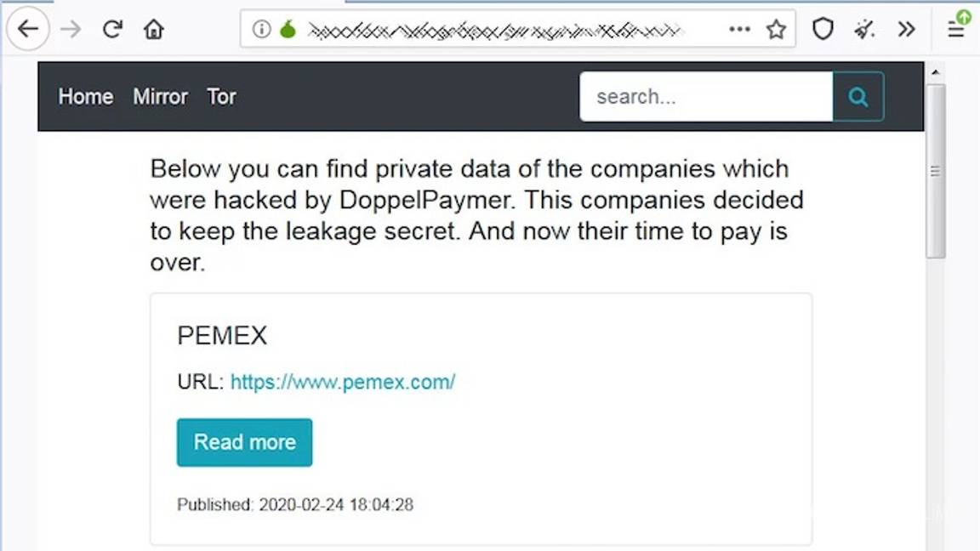Open the Firefox hamburger menu
This screenshot has width=980, height=551.
954,28
